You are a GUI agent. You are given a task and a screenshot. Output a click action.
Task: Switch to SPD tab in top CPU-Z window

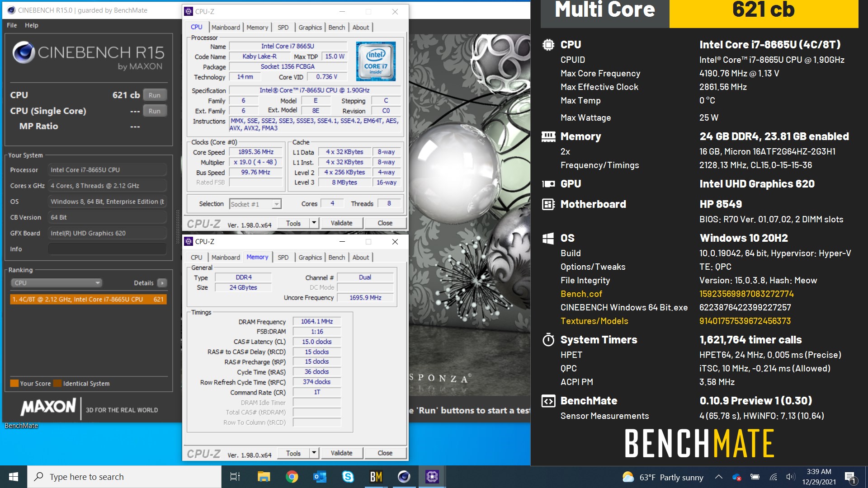[283, 28]
